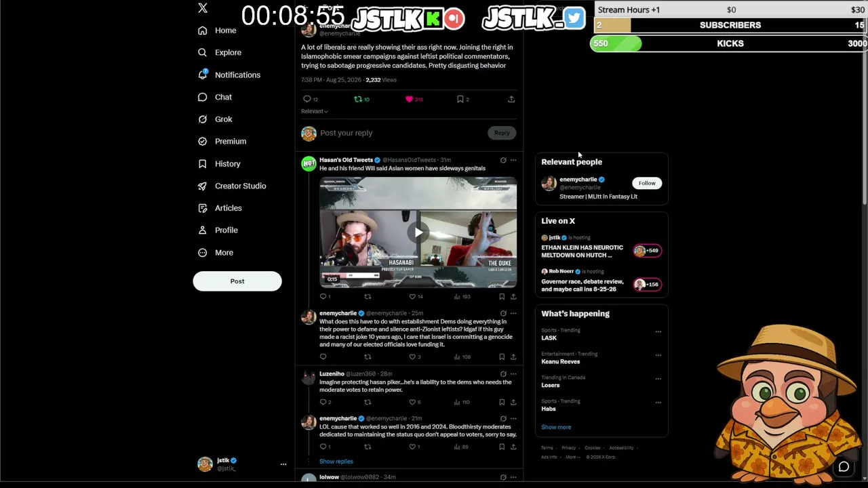Open the X logo home link
Screen dimensions: 868x488
click(x=203, y=8)
